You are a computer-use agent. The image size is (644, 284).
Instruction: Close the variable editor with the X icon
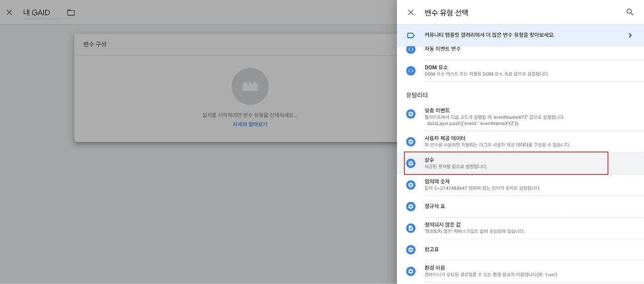[9, 13]
